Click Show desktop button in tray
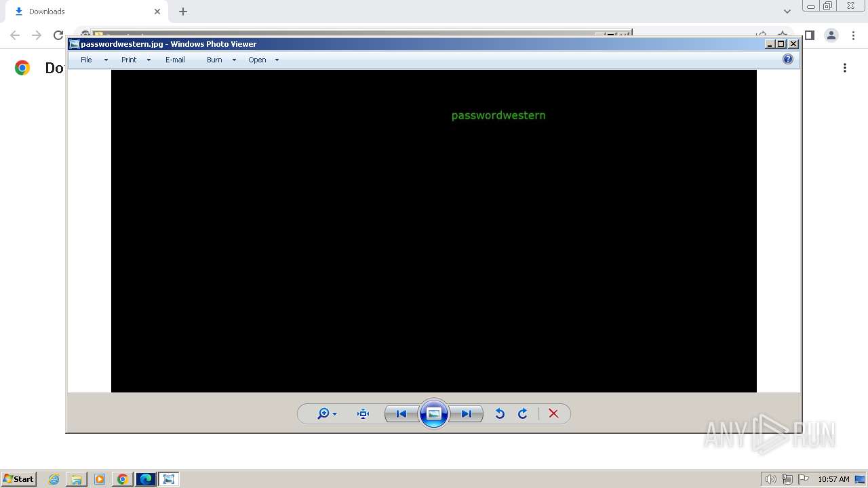868x488 pixels. [860, 479]
